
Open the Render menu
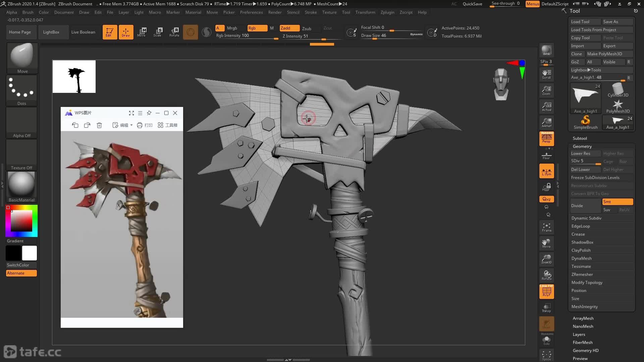coord(275,12)
